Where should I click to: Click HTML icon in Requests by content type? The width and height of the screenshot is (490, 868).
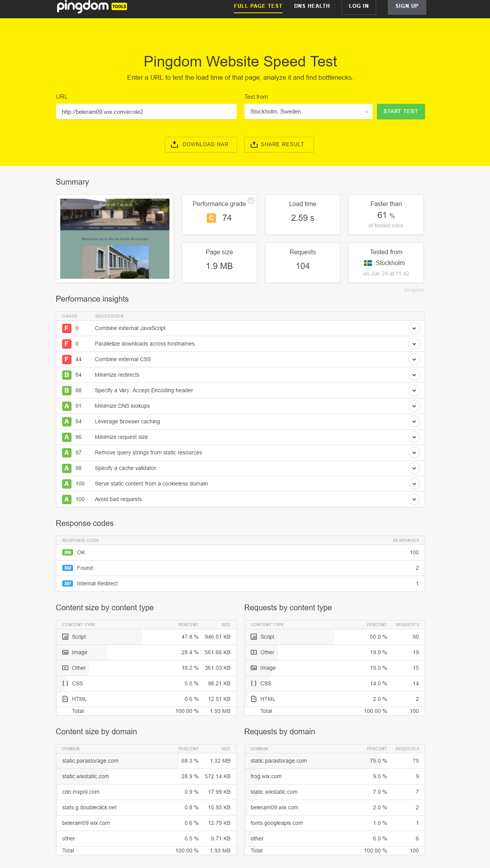[254, 699]
